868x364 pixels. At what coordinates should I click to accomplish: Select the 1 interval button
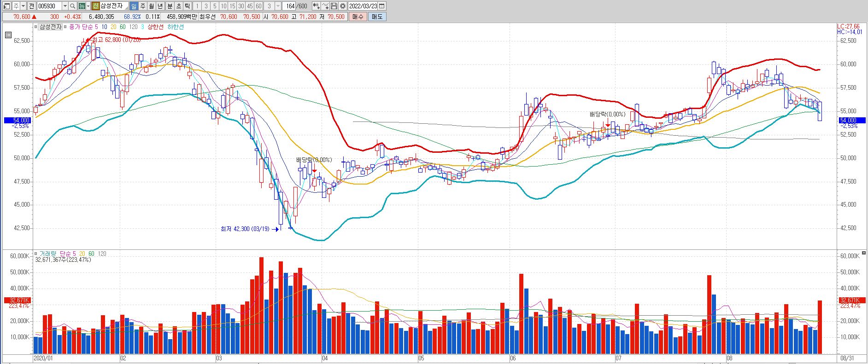[x=197, y=6]
